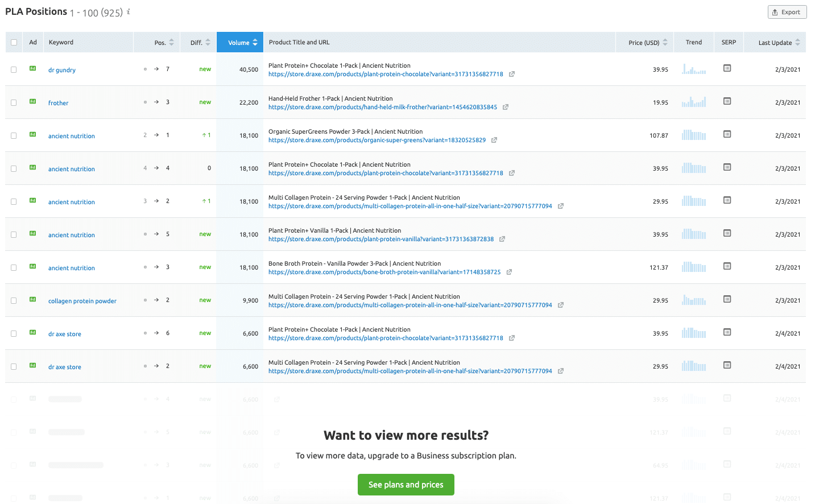Click the Ad badge in frother row
Image resolution: width=815 pixels, height=504 pixels.
[33, 101]
